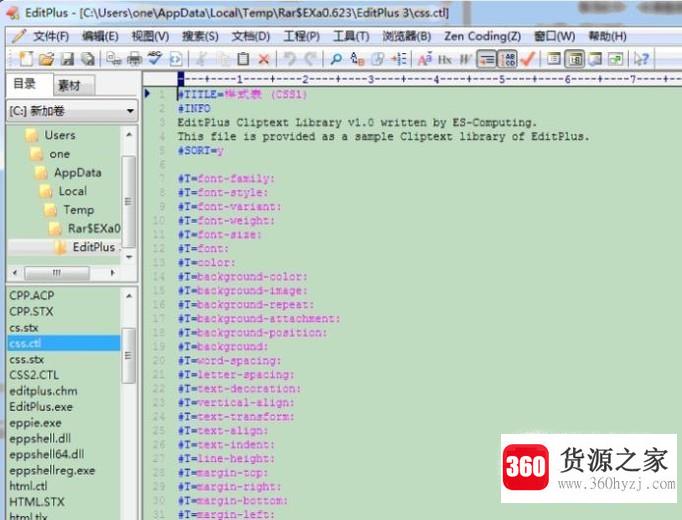Open Find with magnifier icon

[336, 59]
